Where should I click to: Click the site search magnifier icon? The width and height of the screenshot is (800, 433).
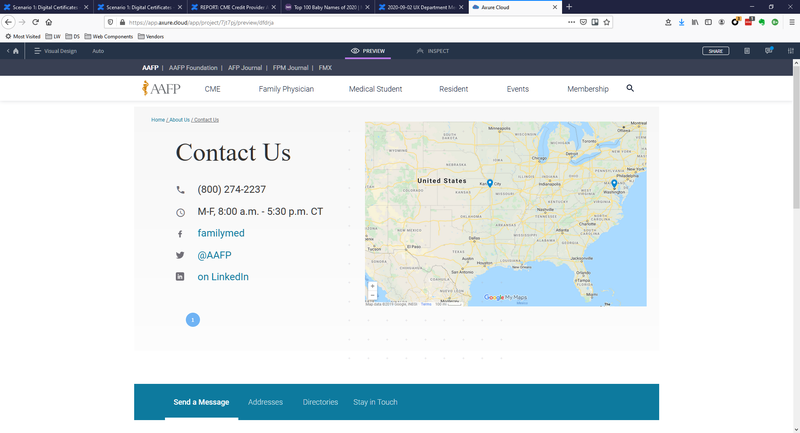pos(630,88)
